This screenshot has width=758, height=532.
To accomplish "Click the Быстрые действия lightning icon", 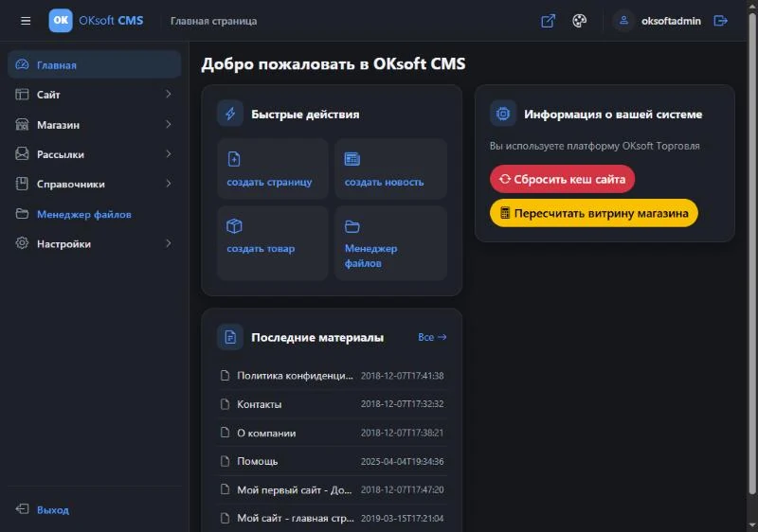I will click(230, 114).
